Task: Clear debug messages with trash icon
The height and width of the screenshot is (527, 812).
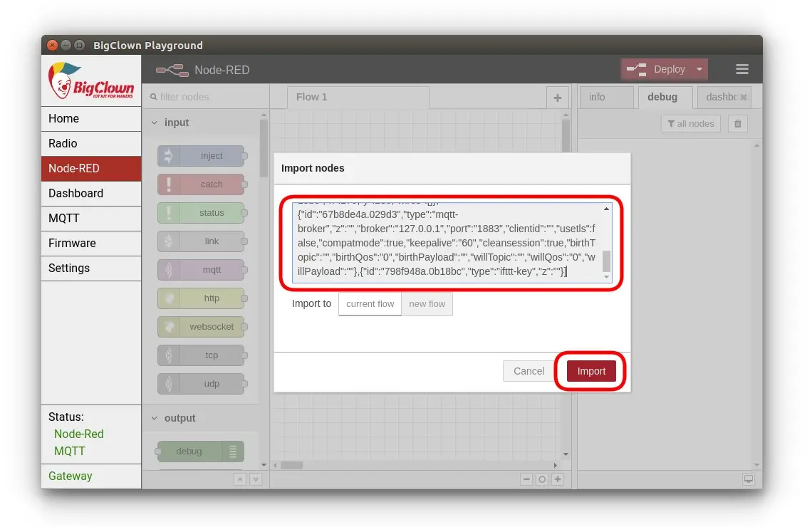Action: coord(737,123)
